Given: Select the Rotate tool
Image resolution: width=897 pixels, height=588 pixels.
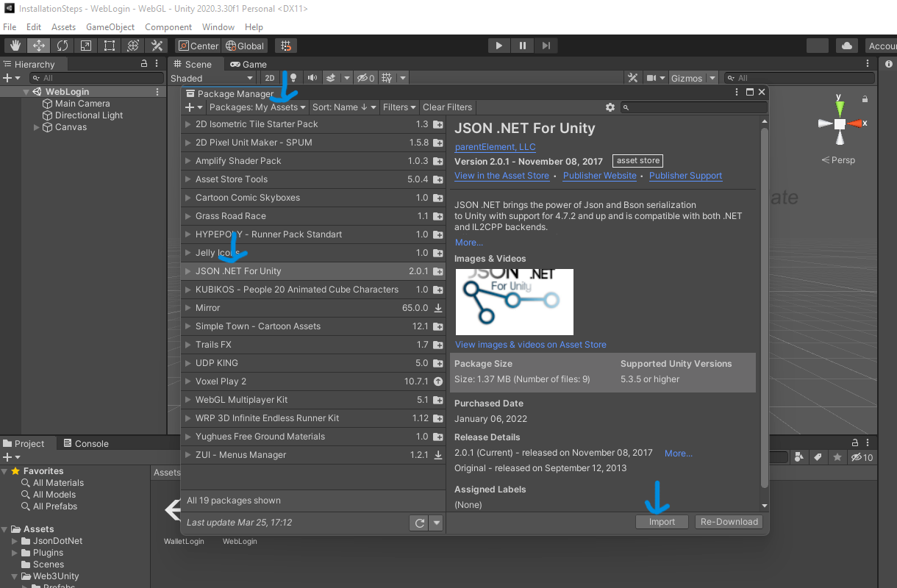Looking at the screenshot, I should click(x=62, y=46).
